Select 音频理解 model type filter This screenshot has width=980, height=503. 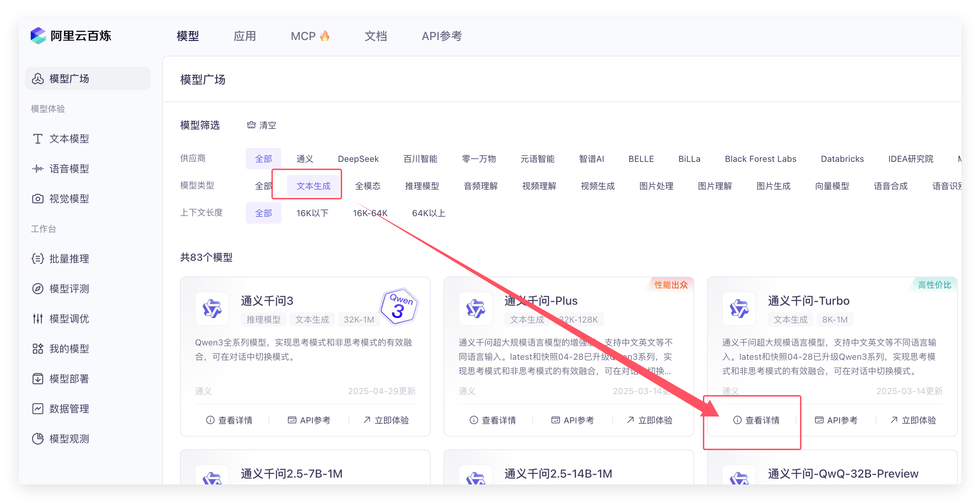click(x=480, y=186)
